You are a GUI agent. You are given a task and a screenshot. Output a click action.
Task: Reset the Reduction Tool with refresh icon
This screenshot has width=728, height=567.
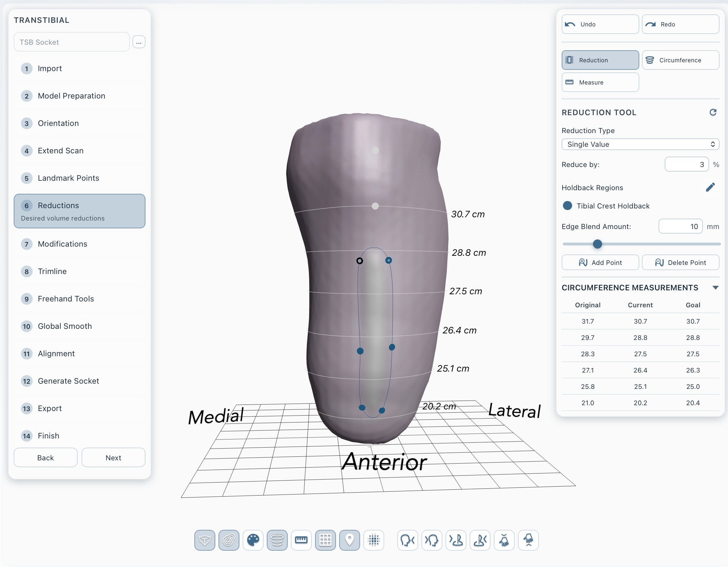point(713,112)
